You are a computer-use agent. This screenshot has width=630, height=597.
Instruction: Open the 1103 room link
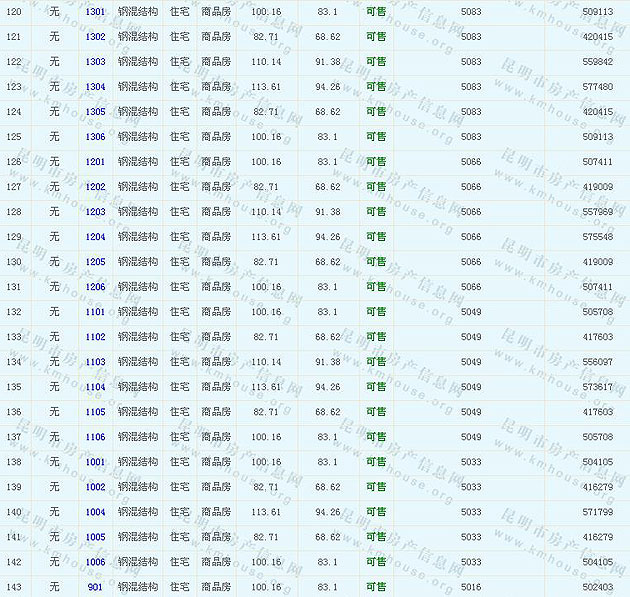click(95, 362)
